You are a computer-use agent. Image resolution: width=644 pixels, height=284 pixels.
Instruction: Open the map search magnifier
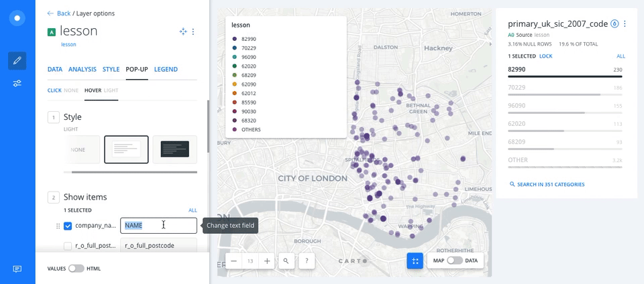coord(286,261)
